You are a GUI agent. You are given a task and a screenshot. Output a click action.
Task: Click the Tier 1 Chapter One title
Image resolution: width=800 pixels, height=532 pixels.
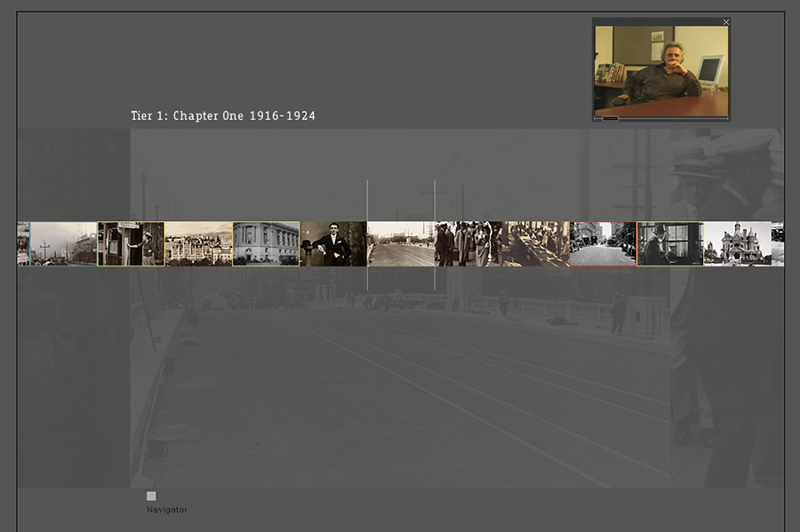[x=223, y=116]
